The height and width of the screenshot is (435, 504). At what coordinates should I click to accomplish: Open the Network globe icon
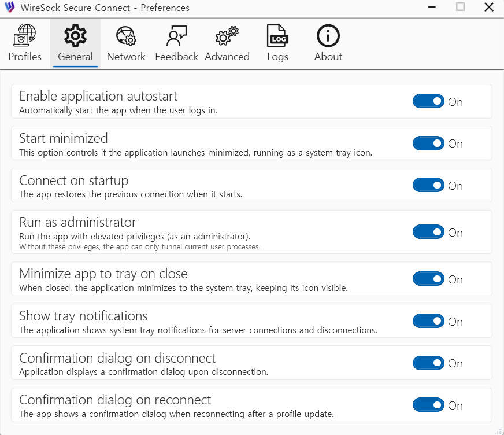tap(126, 36)
